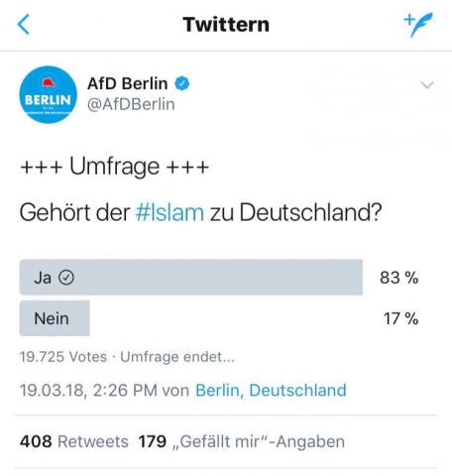Select the Nein poll option
The height and width of the screenshot is (476, 452).
[55, 318]
